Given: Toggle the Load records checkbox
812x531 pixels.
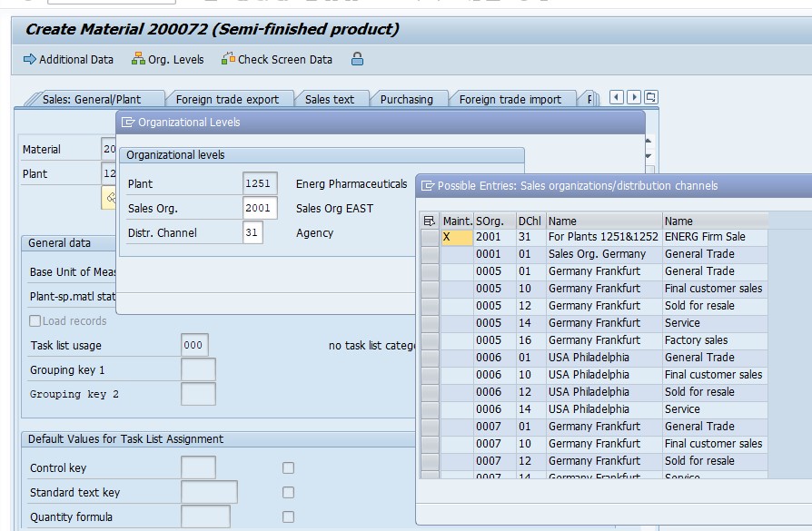Looking at the screenshot, I should click(x=35, y=321).
